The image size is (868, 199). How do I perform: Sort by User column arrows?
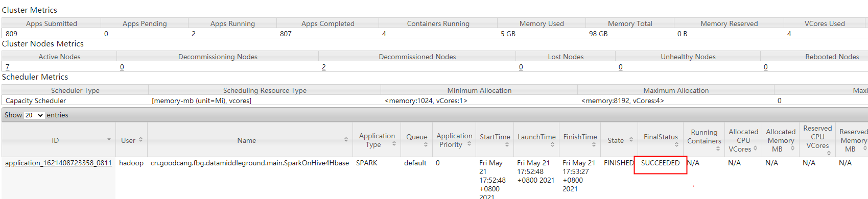point(140,140)
